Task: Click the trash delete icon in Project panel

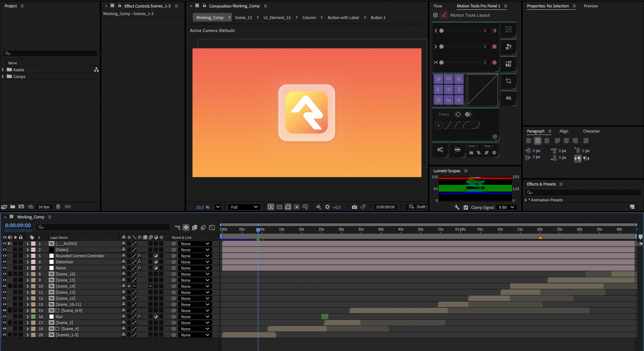Action: tap(58, 207)
